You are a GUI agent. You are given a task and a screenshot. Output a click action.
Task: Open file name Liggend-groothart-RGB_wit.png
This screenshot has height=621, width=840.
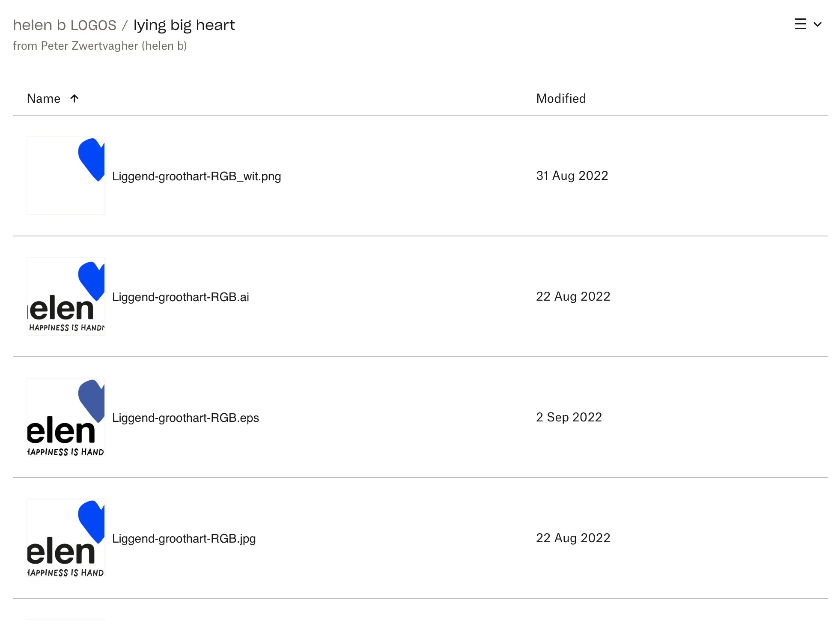197,176
